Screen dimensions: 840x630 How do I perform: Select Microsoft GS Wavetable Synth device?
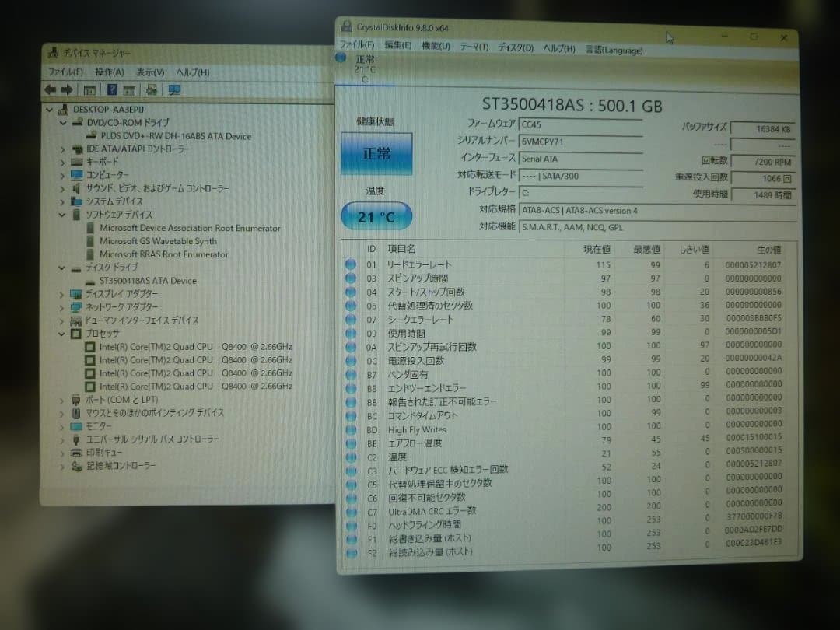[x=158, y=242]
